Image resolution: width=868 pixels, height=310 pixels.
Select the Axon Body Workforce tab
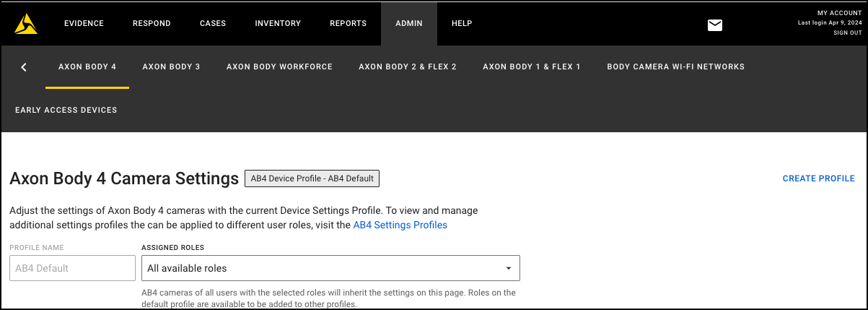click(x=279, y=67)
